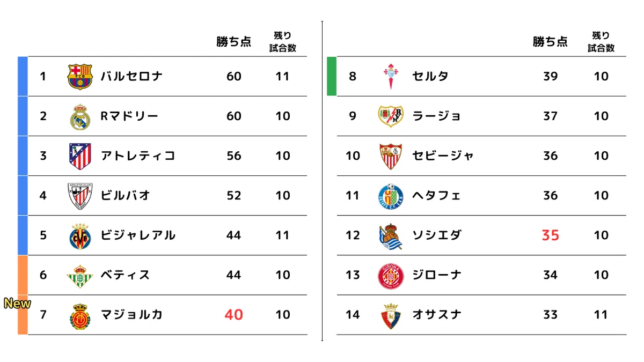This screenshot has height=362, width=644.
Task: Click the yellow New label
Action: (17, 304)
